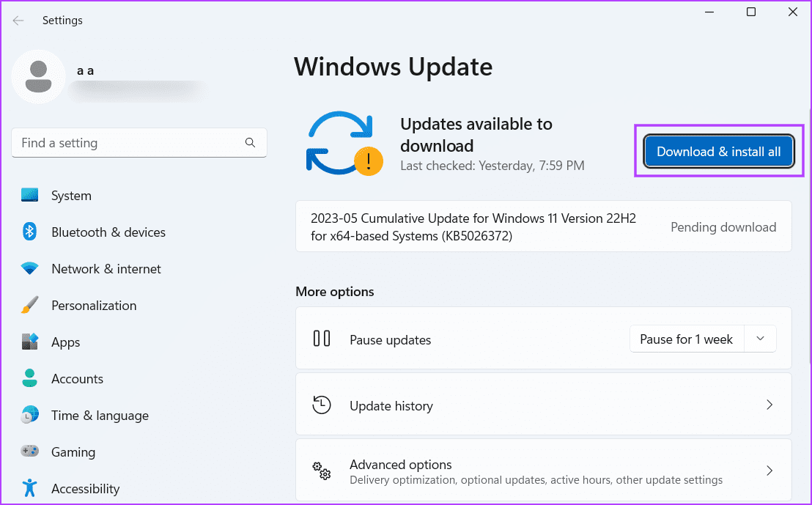Click the 'Pause updates' label

[391, 340]
